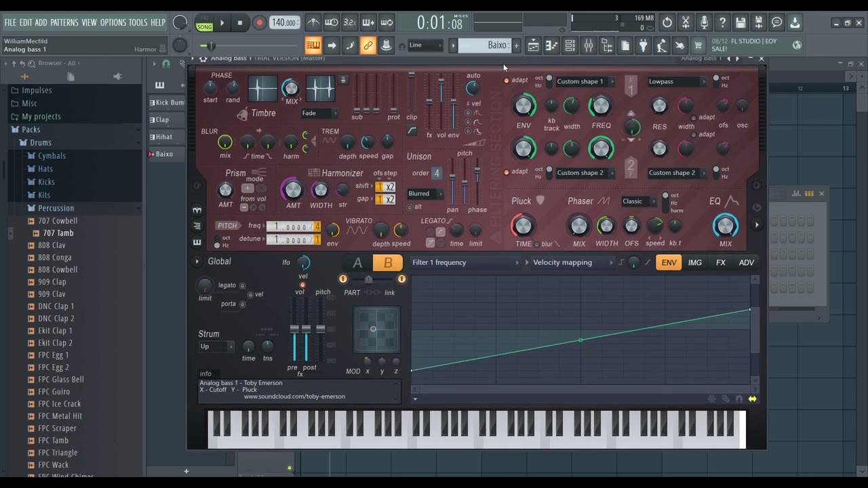The image size is (868, 488).
Task: Open the Classic phaser type dropdown
Action: pyautogui.click(x=639, y=201)
